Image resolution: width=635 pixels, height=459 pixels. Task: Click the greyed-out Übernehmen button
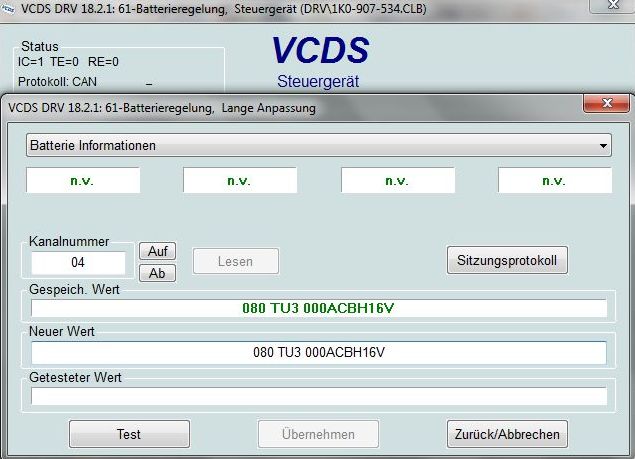coord(318,434)
